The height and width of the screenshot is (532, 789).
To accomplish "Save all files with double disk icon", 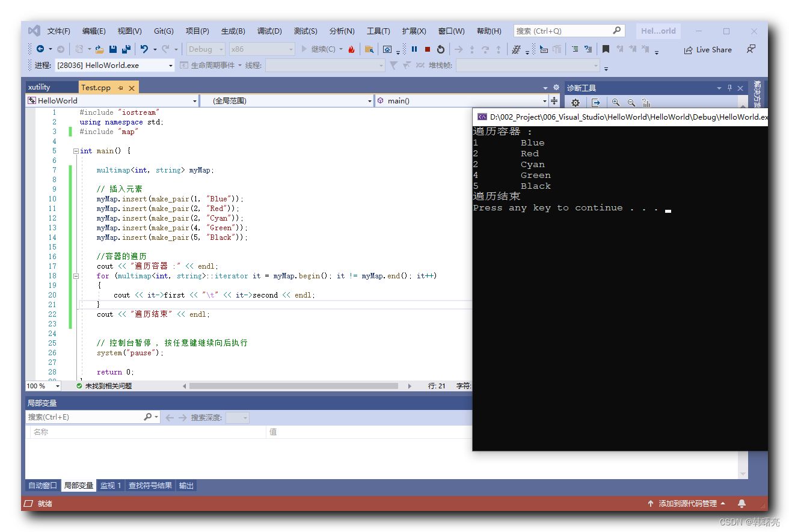I will point(126,49).
